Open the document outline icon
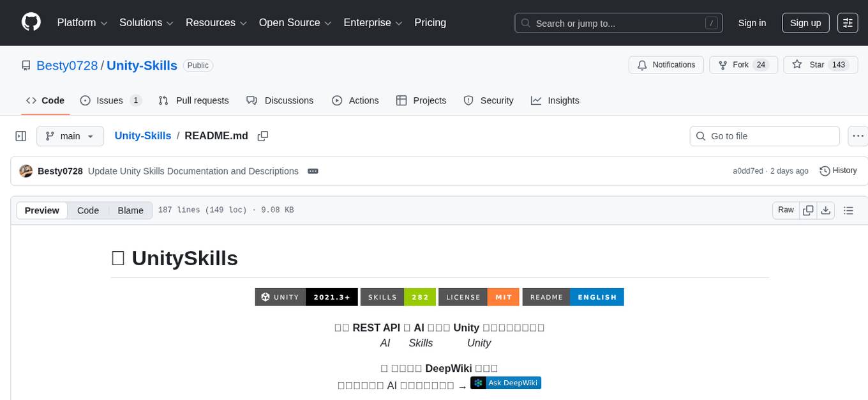 point(848,210)
